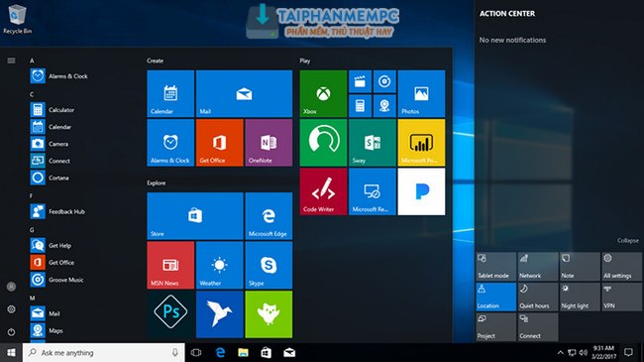The image size is (644, 362).
Task: Open the Xbox tile
Action: point(323,93)
